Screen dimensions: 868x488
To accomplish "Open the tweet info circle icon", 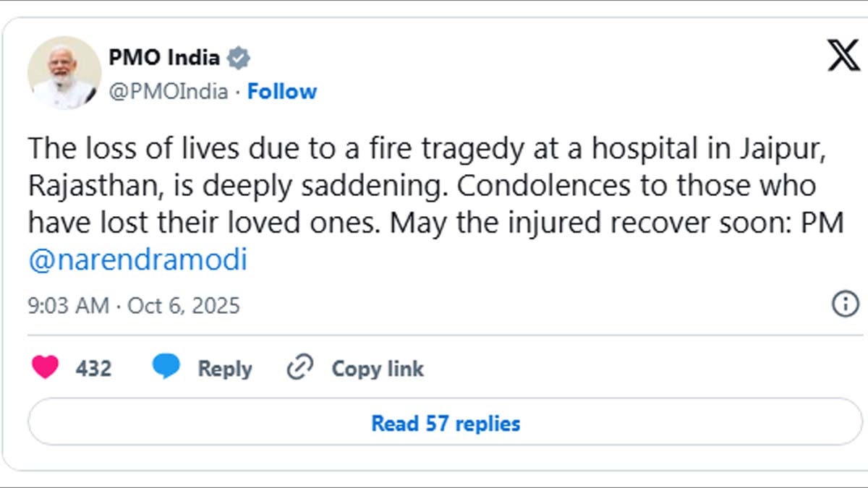I will coord(845,304).
